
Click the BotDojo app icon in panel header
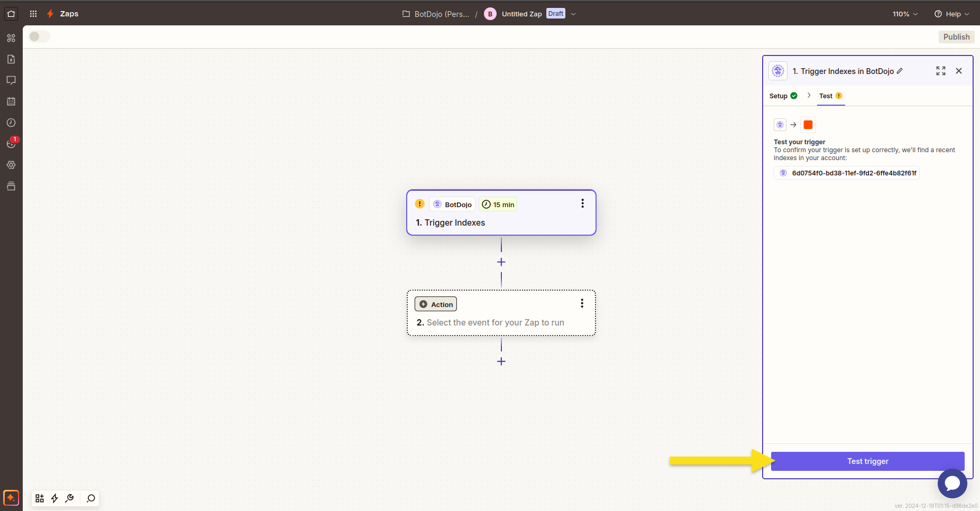coord(778,71)
